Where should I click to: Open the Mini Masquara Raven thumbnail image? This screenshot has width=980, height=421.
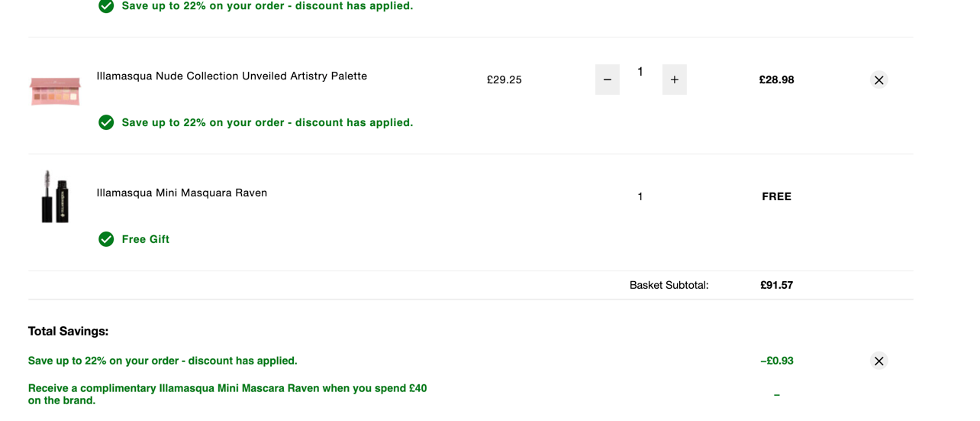[x=55, y=196]
